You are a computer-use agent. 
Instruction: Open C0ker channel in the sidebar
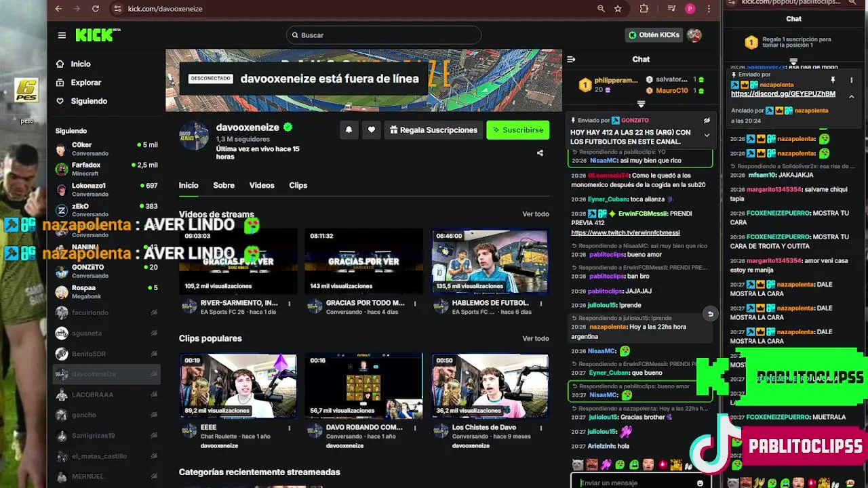click(x=106, y=149)
